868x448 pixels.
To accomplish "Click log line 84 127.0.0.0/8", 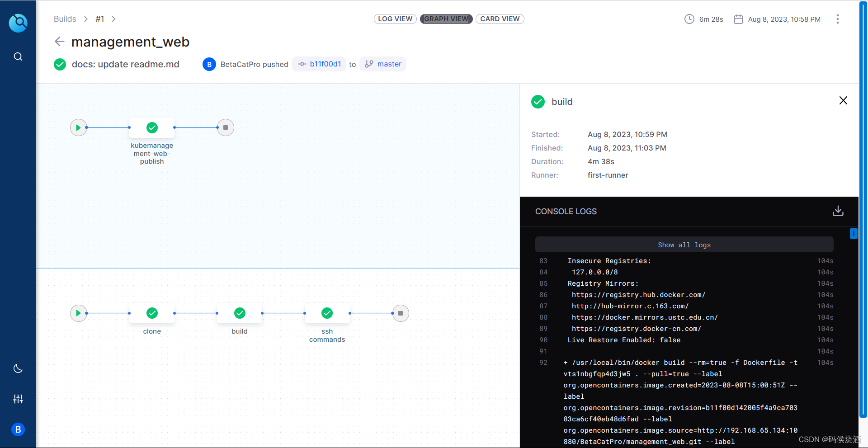I will [594, 272].
